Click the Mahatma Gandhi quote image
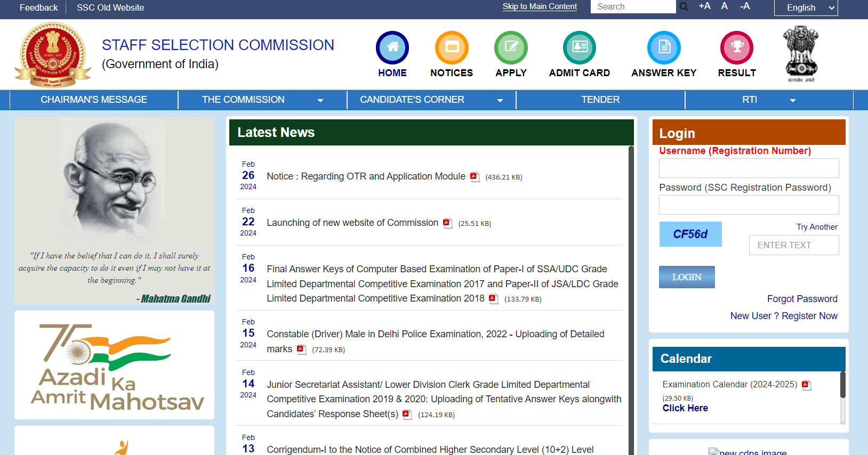This screenshot has width=868, height=455. pos(114,211)
